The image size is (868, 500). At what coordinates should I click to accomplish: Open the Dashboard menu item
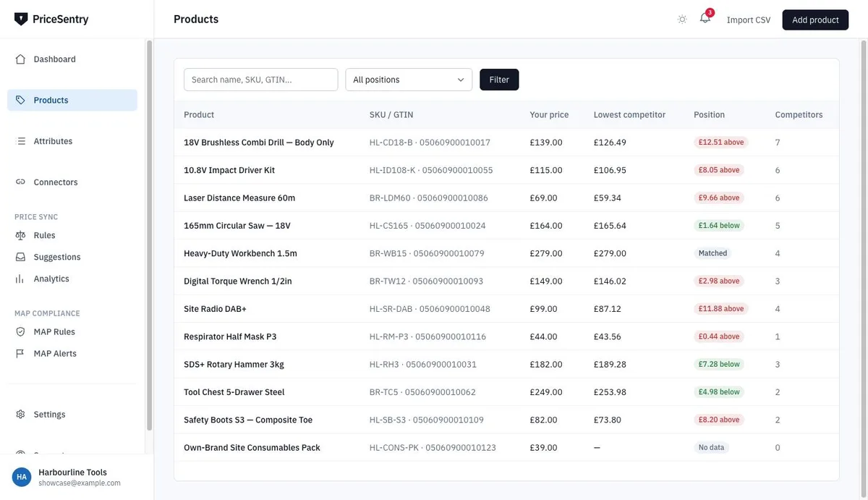pos(72,59)
